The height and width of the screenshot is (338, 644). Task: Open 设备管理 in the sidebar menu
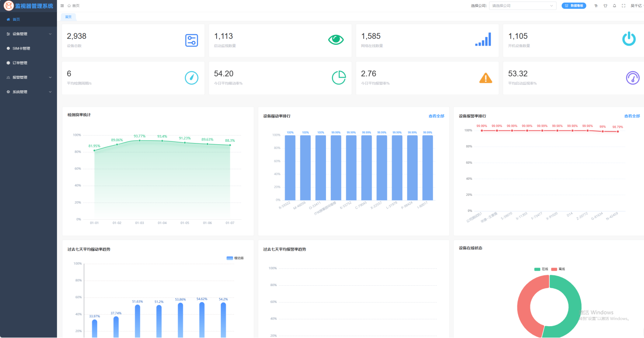coord(28,34)
